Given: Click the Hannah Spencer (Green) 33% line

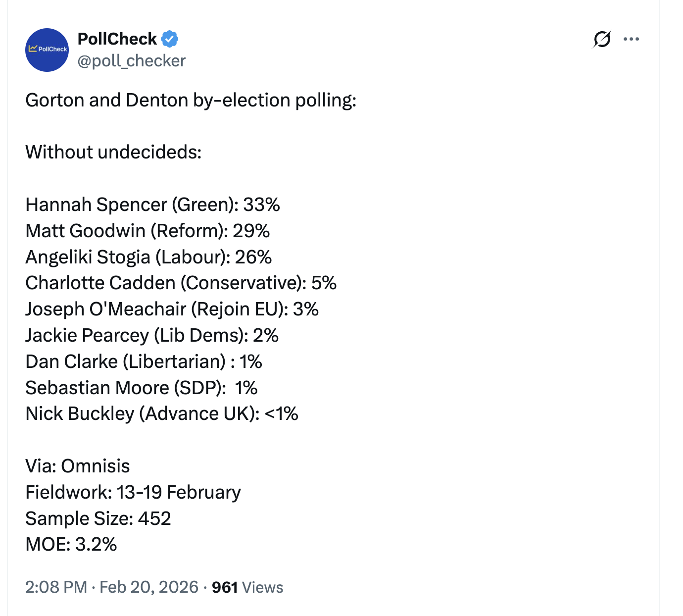Looking at the screenshot, I should [152, 205].
